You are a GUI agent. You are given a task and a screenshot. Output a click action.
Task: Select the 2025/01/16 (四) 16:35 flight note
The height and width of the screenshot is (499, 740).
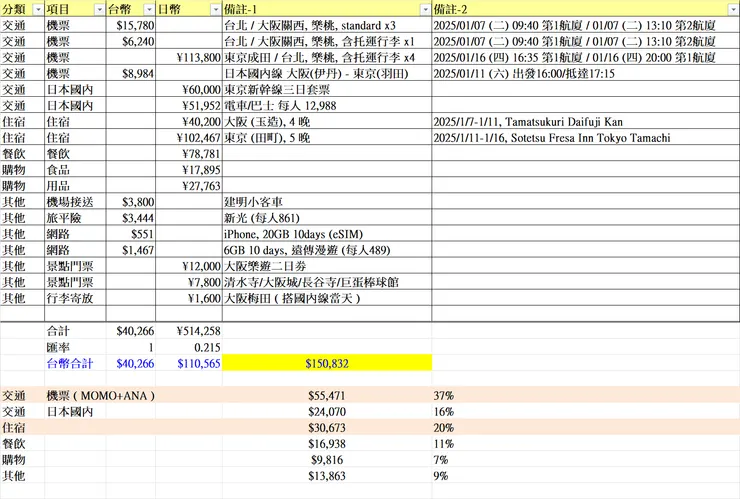586,58
